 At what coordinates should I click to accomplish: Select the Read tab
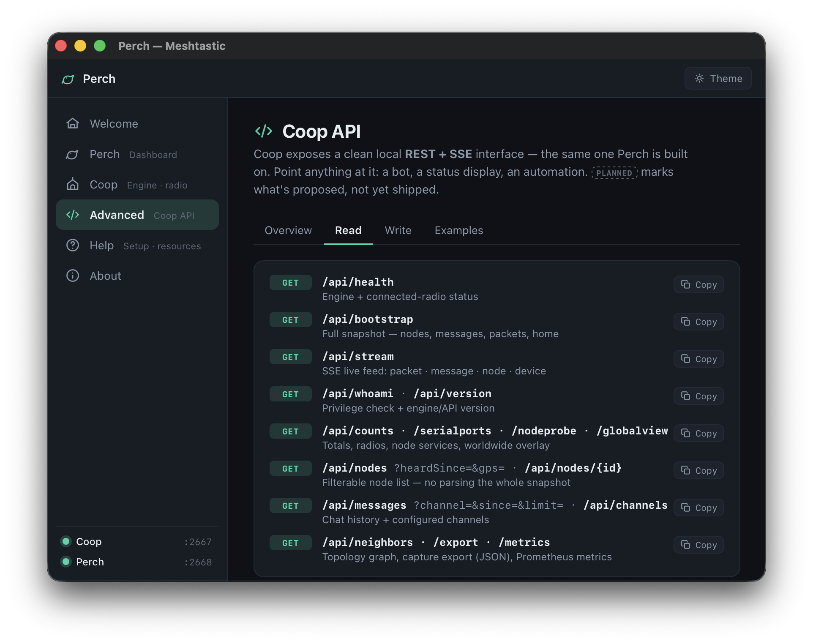[348, 230]
